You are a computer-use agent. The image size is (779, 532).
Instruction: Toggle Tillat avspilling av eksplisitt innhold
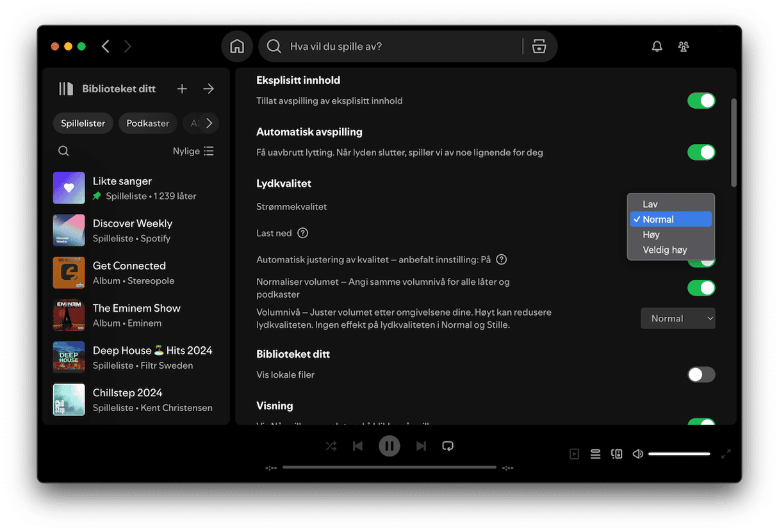[x=701, y=101]
